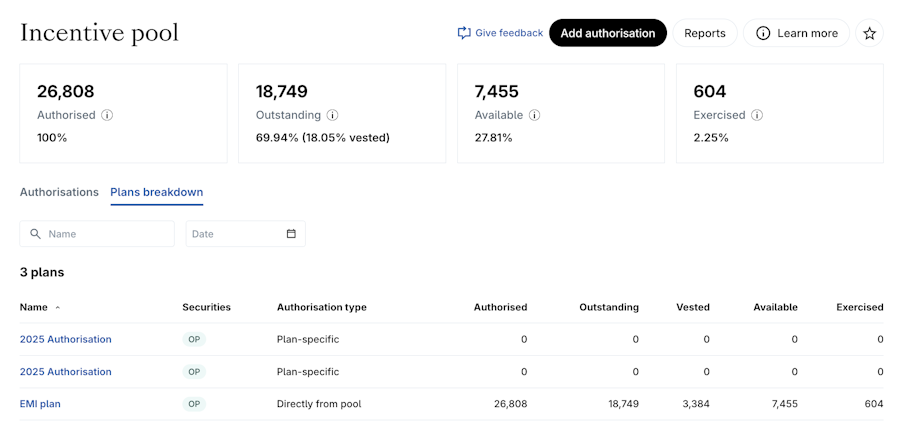Viewport: 900px width, 421px height.
Task: Open the calendar icon in Date field
Action: (x=291, y=234)
